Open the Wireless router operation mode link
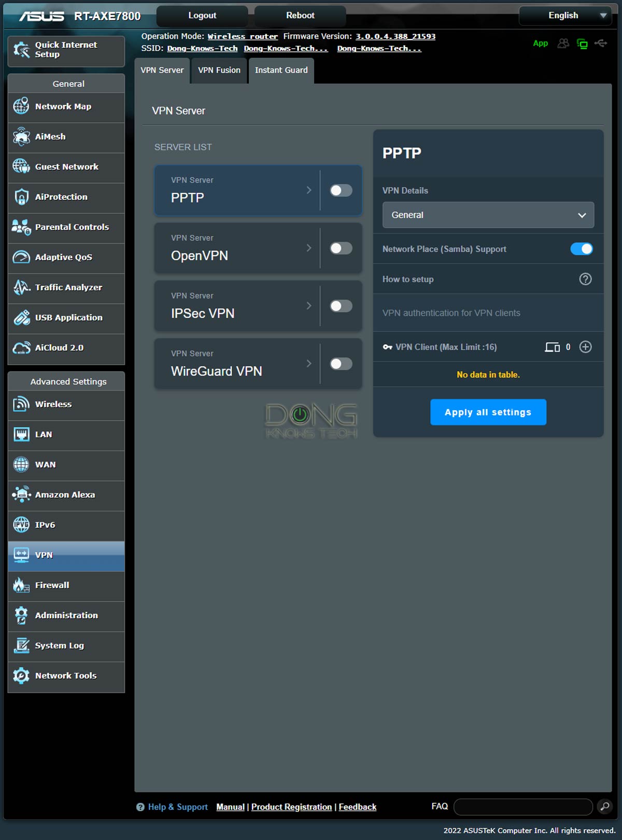The image size is (622, 840). pos(243,36)
